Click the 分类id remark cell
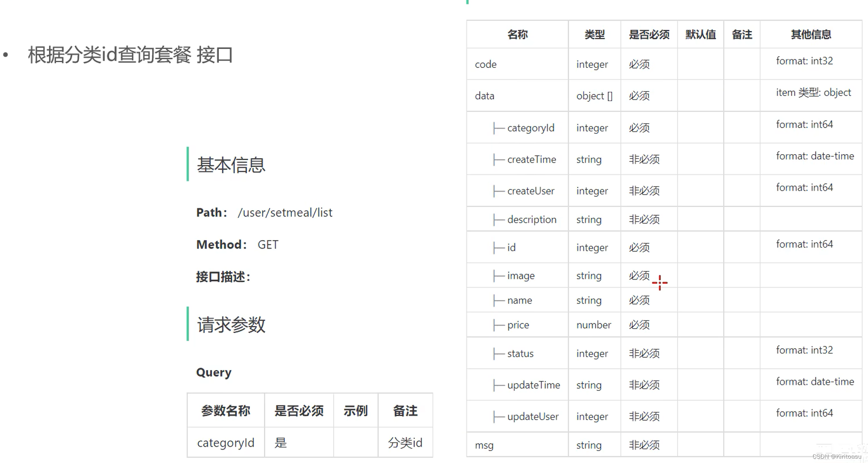Viewport: 868px width, 463px height. pyautogui.click(x=405, y=442)
